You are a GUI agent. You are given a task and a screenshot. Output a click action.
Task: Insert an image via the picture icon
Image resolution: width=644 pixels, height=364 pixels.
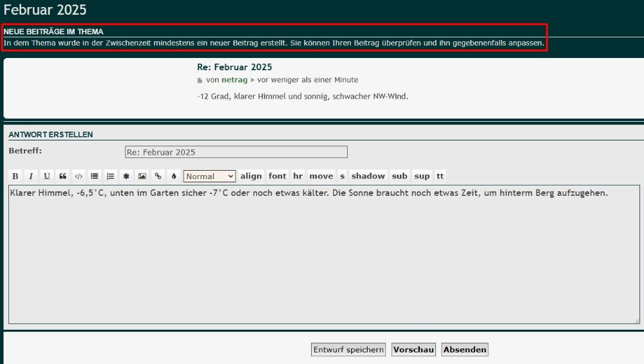[x=142, y=176]
